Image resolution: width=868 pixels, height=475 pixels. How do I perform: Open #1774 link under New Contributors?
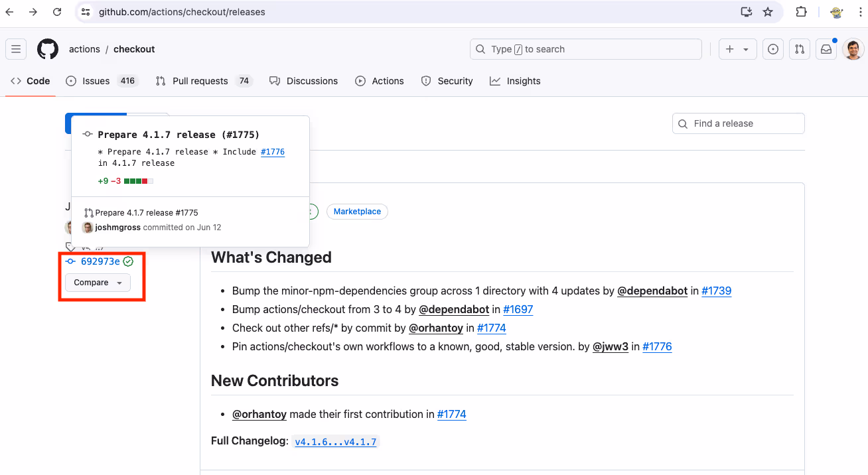click(452, 414)
